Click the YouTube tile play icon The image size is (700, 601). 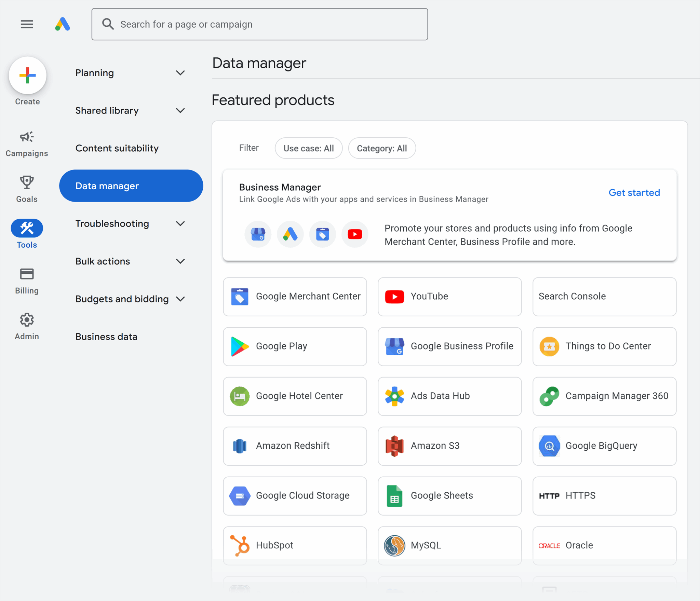[x=394, y=297]
